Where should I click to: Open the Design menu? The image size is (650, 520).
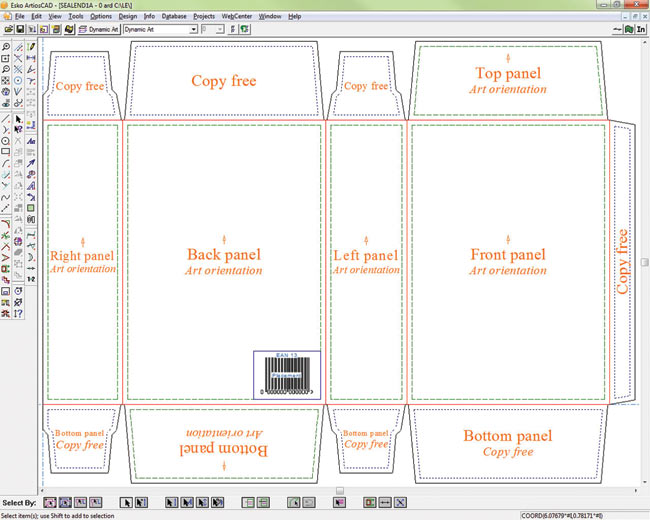[x=127, y=17]
